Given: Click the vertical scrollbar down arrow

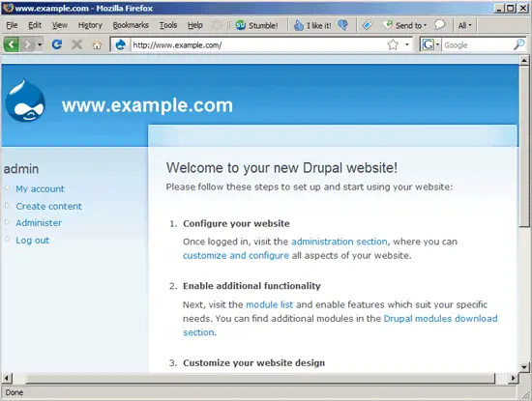Looking at the screenshot, I should pos(524,367).
